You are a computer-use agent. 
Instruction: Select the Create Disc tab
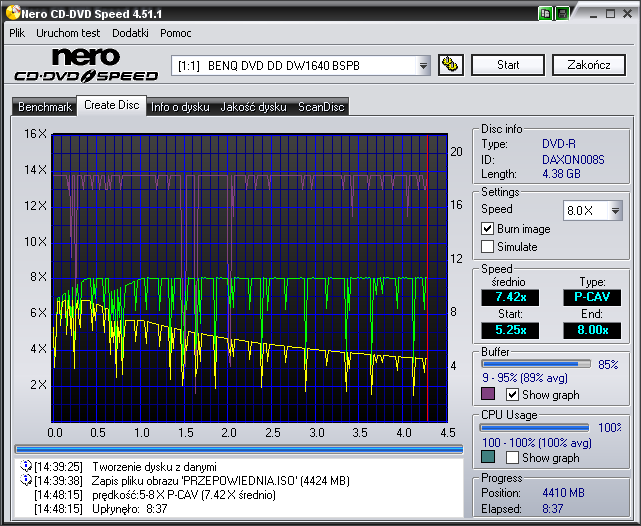[x=112, y=105]
